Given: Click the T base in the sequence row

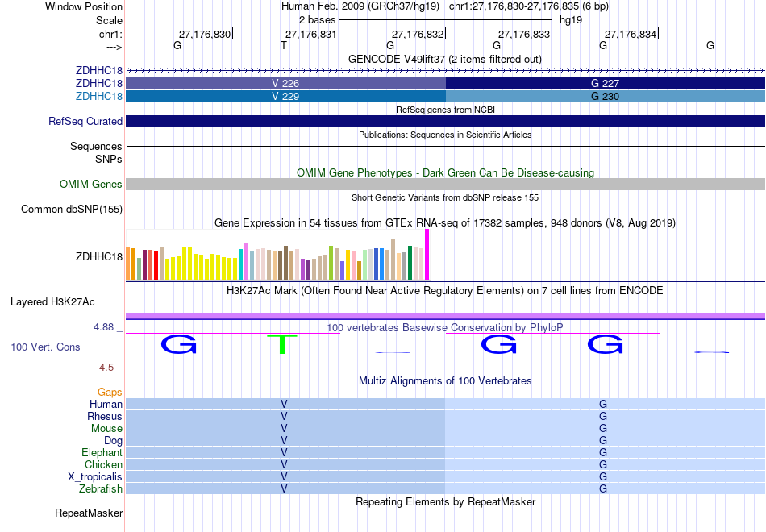Looking at the screenshot, I should [x=284, y=45].
